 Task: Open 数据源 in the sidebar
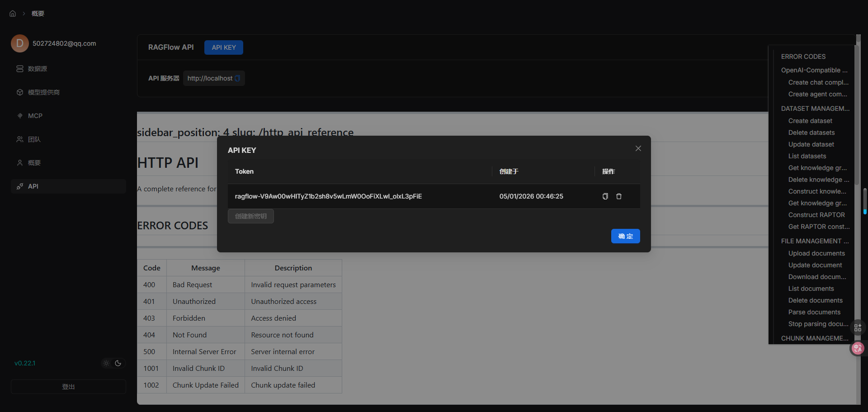[38, 69]
